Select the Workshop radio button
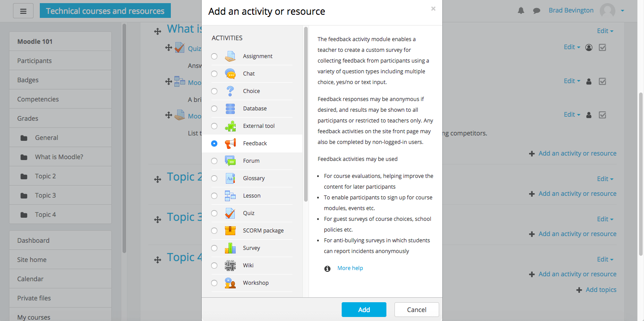Screen dimensions: 644x321 [214, 283]
